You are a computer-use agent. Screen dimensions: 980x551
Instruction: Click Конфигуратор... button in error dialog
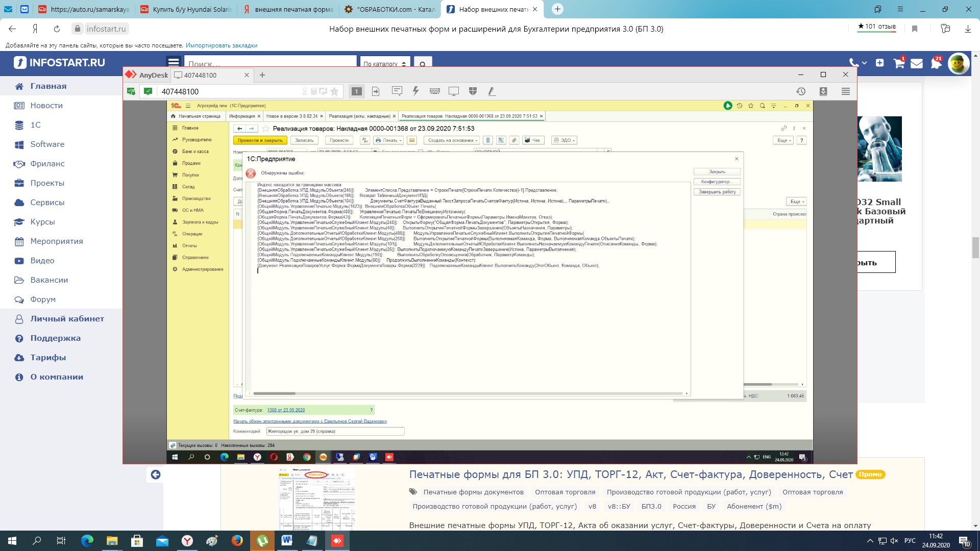point(717,182)
